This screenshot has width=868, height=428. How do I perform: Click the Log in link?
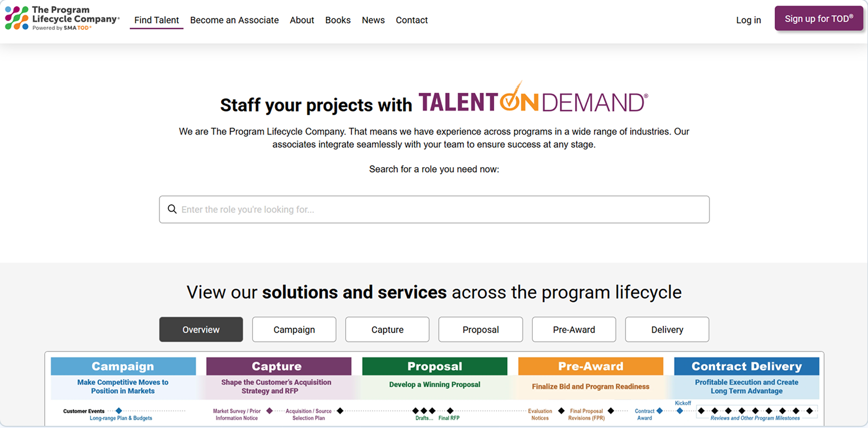click(x=748, y=20)
